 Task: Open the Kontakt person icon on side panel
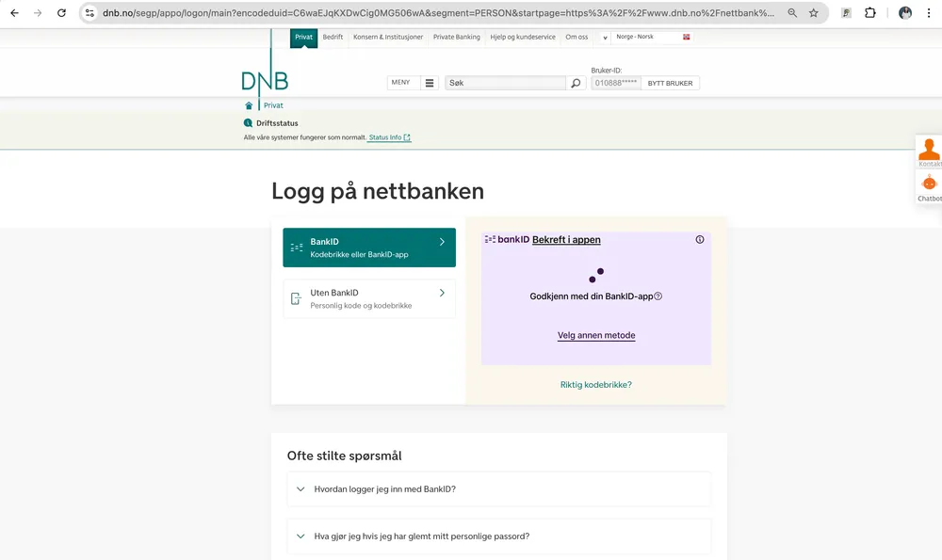pos(929,152)
